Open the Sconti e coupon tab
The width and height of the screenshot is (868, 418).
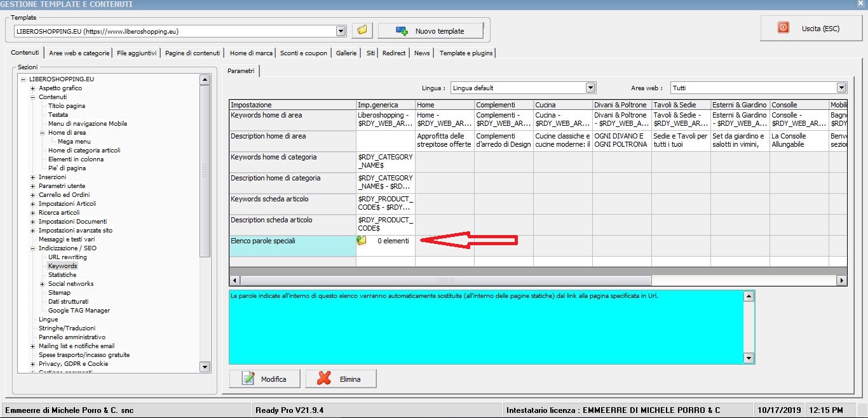303,53
